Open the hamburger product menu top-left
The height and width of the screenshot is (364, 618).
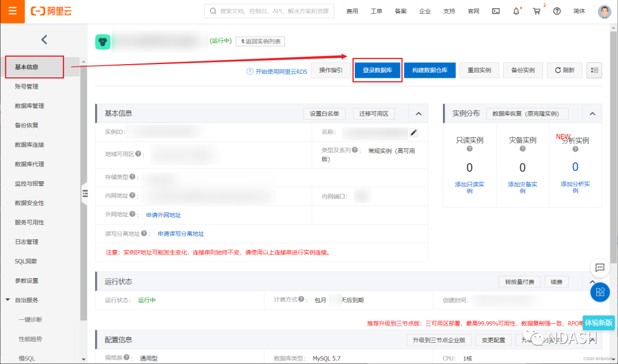click(13, 11)
